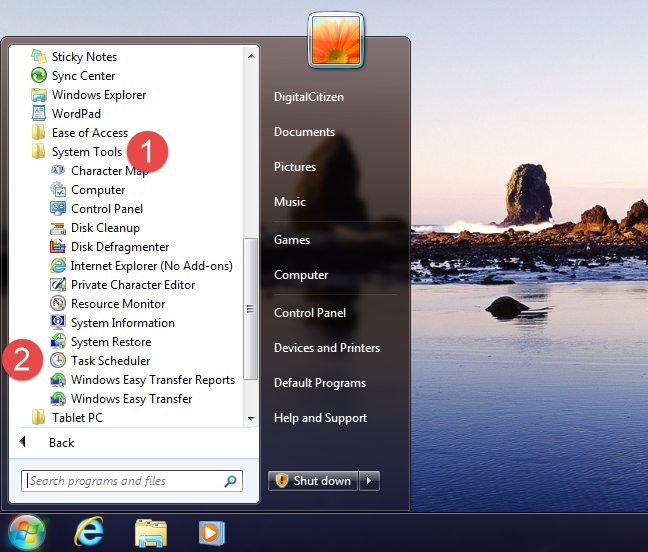648x552 pixels.
Task: Open the Sticky Notes icon
Action: (39, 57)
